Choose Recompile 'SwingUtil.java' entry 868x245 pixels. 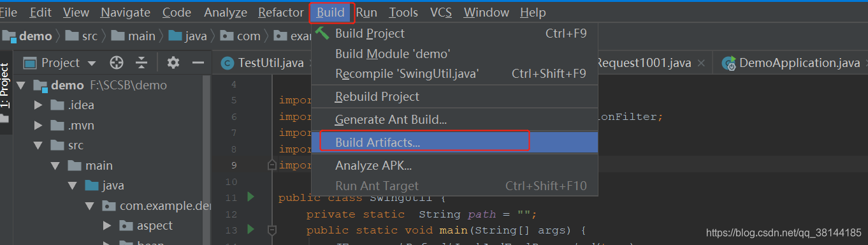454,74
